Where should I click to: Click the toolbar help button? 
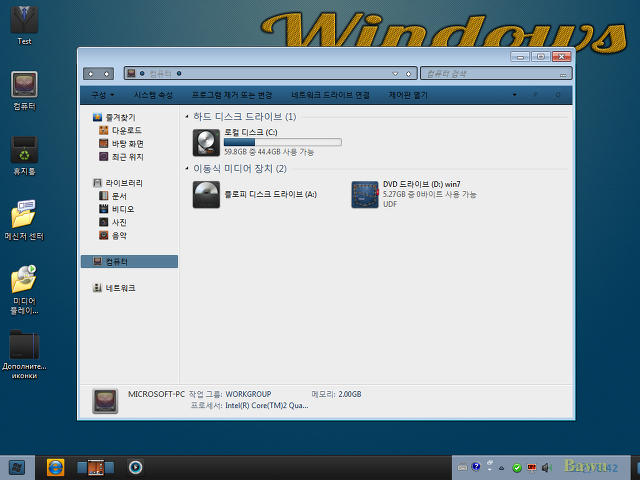tap(558, 95)
